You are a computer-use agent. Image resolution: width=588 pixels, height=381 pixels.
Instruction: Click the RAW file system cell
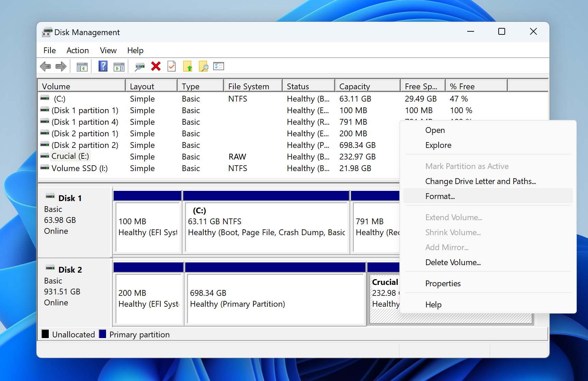[237, 157]
